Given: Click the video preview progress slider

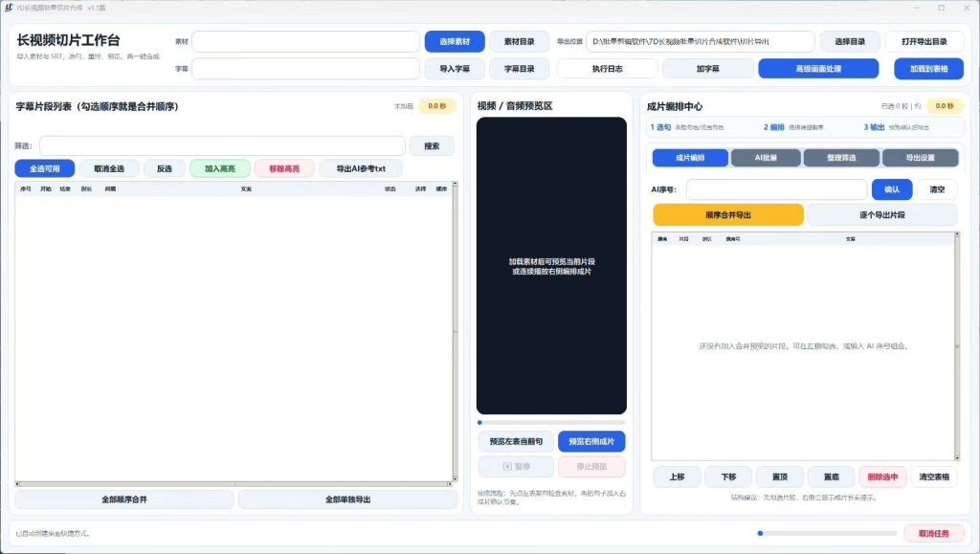Looking at the screenshot, I should point(551,423).
